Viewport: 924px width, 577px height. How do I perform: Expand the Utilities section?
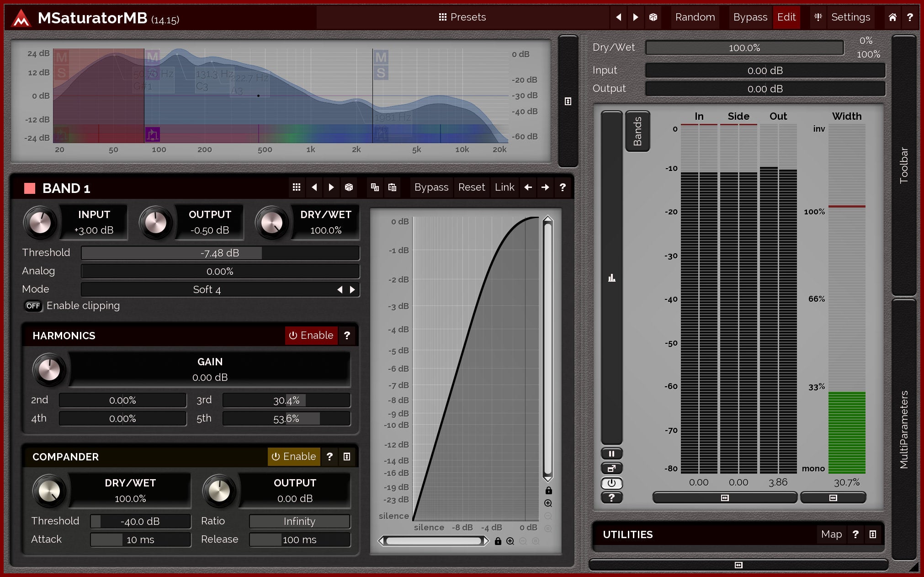click(x=872, y=534)
